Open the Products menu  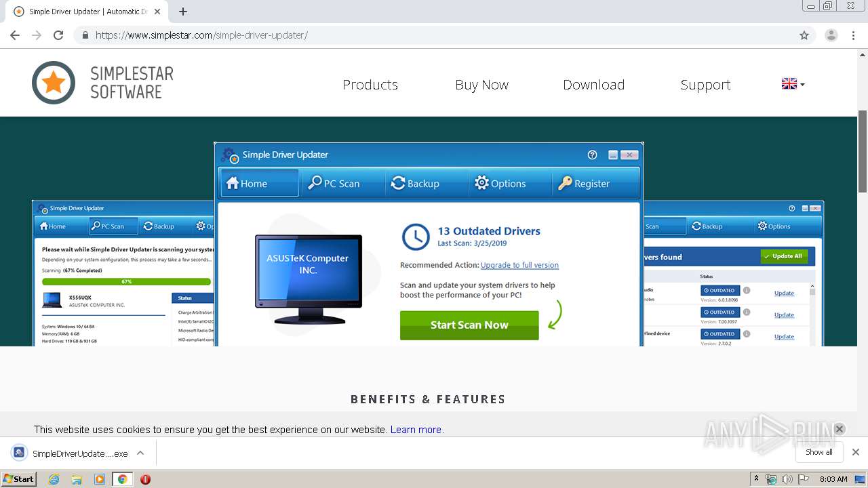(370, 85)
